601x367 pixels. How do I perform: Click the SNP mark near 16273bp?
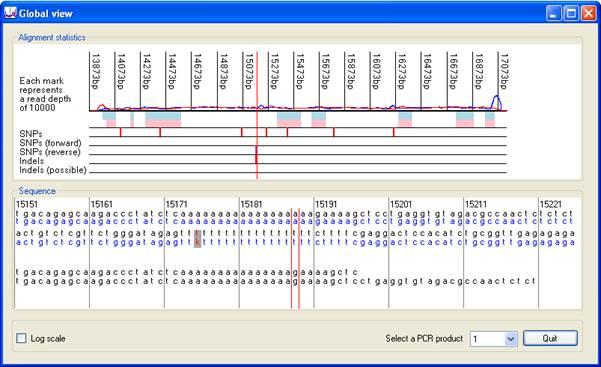[394, 132]
